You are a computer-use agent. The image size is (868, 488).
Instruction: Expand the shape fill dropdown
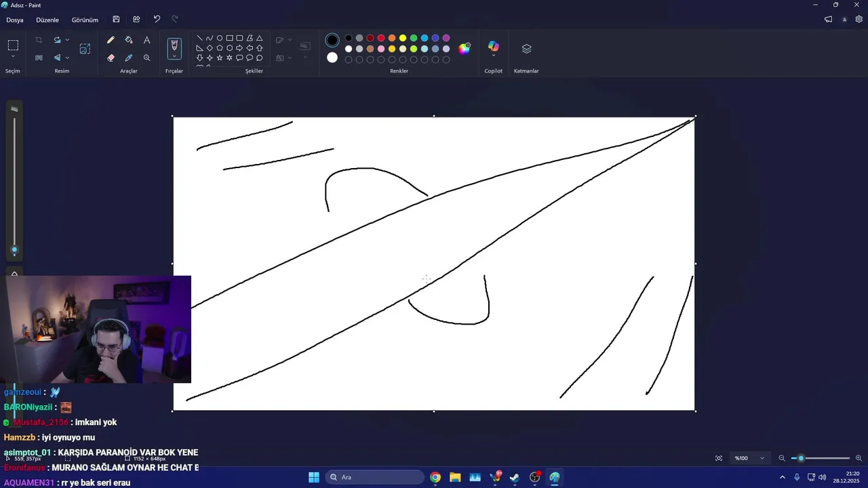coord(290,58)
